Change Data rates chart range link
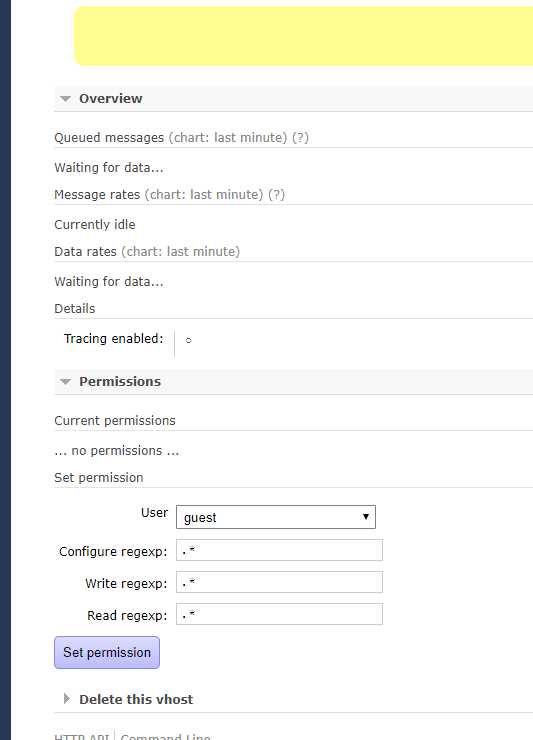Viewport: 533px width, 740px height. tap(180, 252)
